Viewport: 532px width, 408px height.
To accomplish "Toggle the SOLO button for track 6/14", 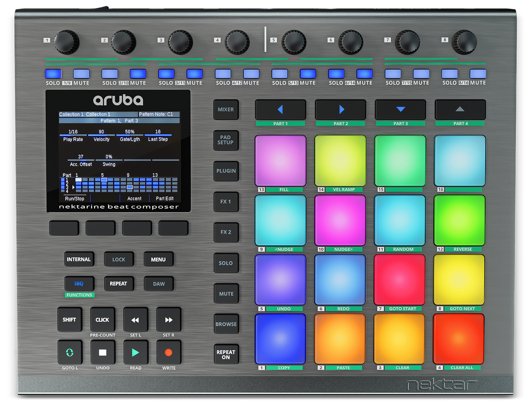I will click(x=336, y=74).
